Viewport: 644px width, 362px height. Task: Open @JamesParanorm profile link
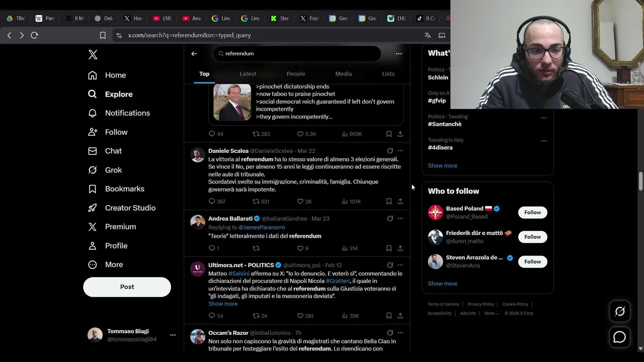(x=262, y=227)
